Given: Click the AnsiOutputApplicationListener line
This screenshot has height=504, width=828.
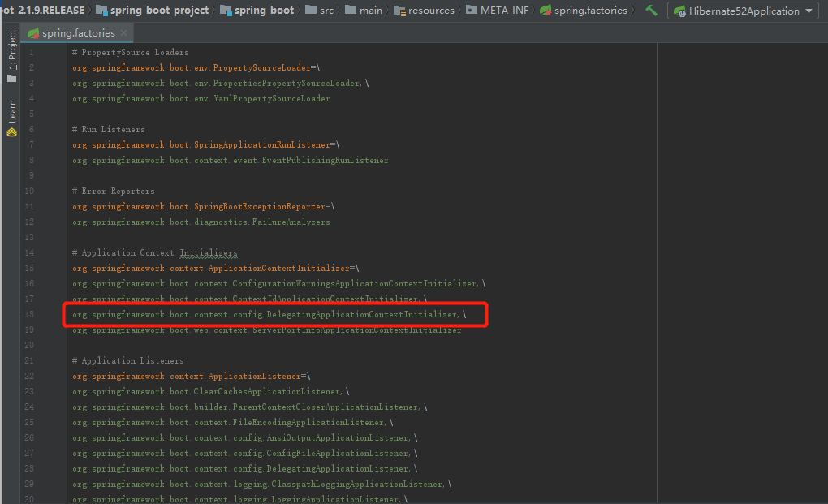Looking at the screenshot, I should coord(245,437).
